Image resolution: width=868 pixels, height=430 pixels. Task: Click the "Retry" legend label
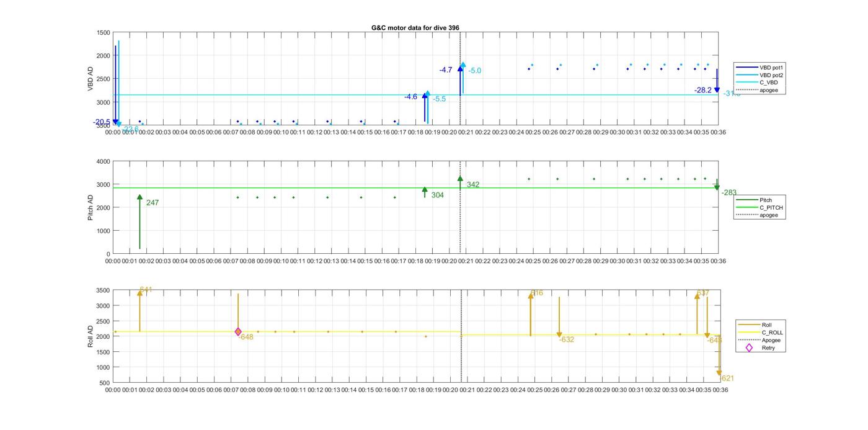769,347
